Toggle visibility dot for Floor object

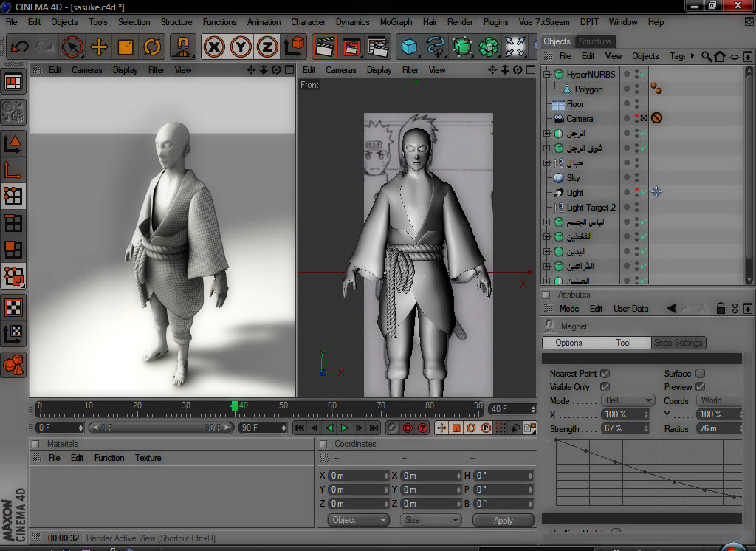[627, 103]
